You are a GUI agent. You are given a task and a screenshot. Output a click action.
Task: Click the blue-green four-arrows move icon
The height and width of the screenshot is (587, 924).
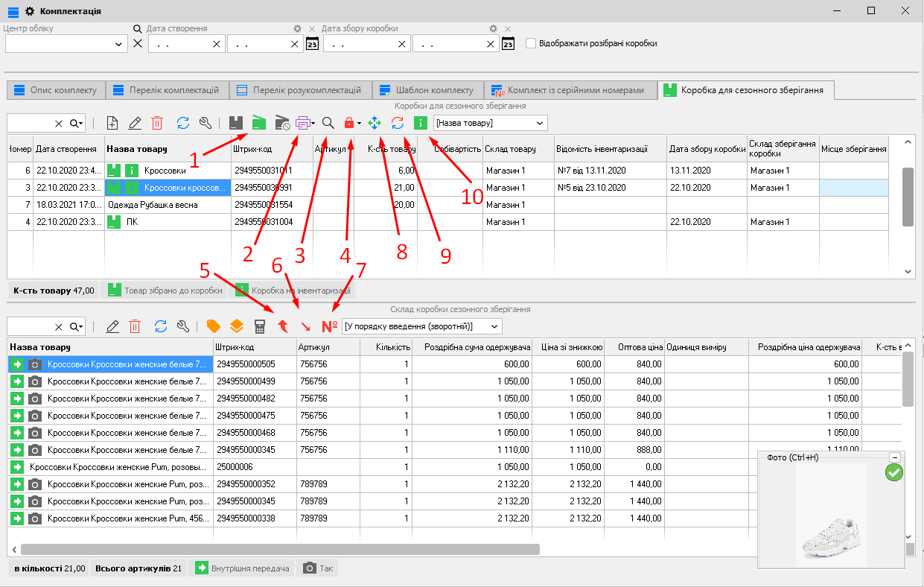coord(375,123)
